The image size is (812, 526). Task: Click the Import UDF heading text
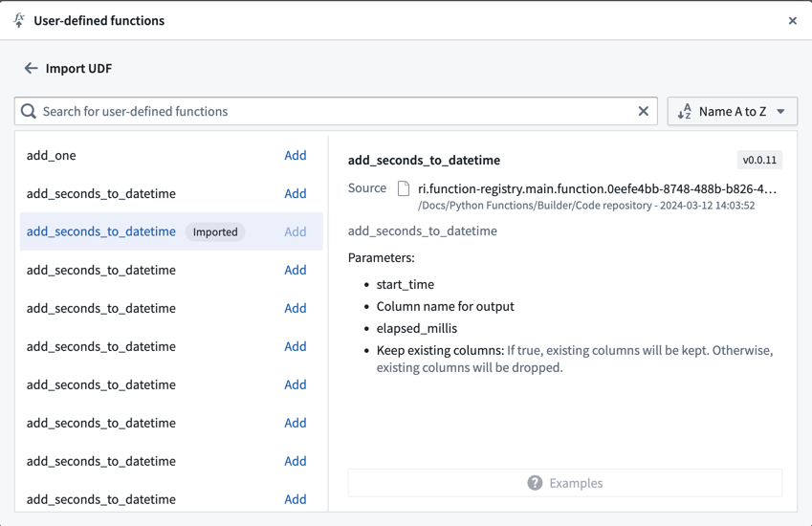click(78, 68)
